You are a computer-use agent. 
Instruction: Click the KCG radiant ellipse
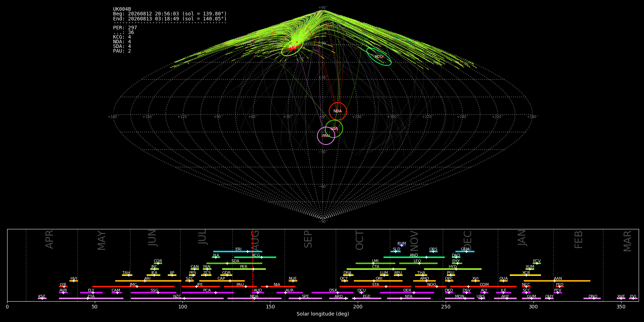pyautogui.click(x=379, y=57)
